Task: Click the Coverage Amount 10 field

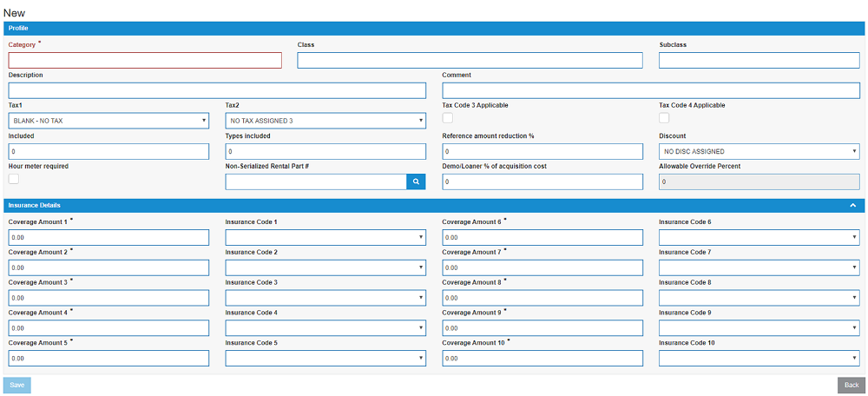Action: point(542,359)
